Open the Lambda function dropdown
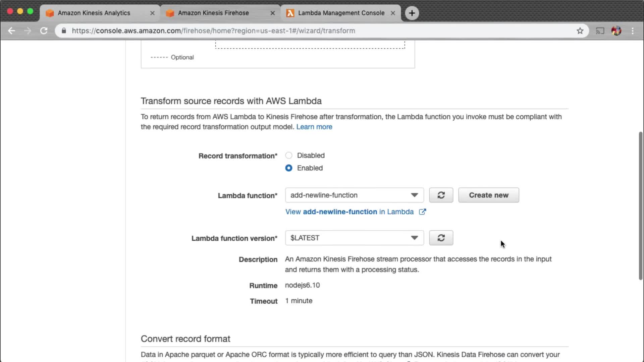 pos(354,195)
